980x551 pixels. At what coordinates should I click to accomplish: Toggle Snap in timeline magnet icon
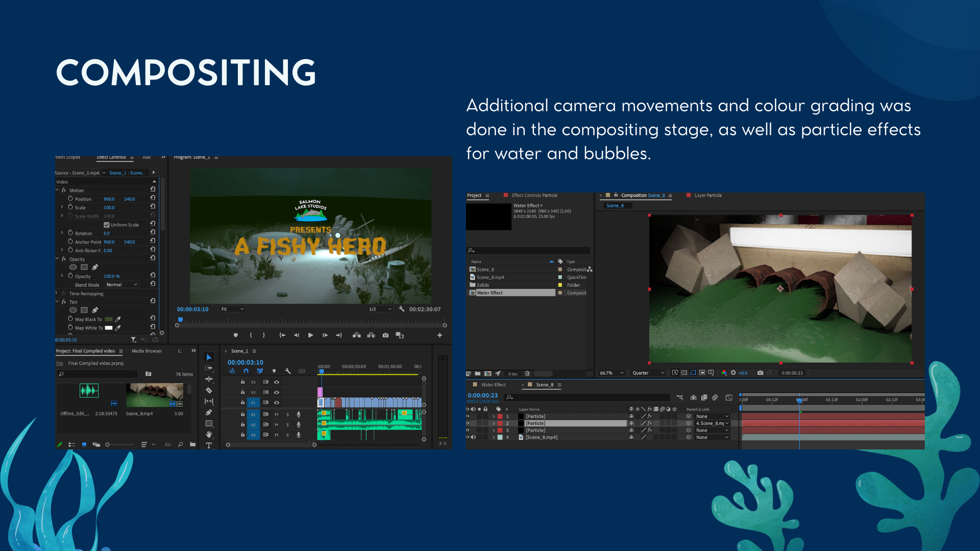pos(246,371)
